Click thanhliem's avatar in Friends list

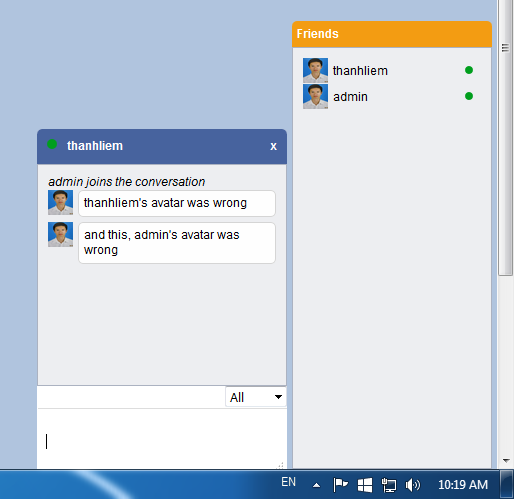pos(315,70)
